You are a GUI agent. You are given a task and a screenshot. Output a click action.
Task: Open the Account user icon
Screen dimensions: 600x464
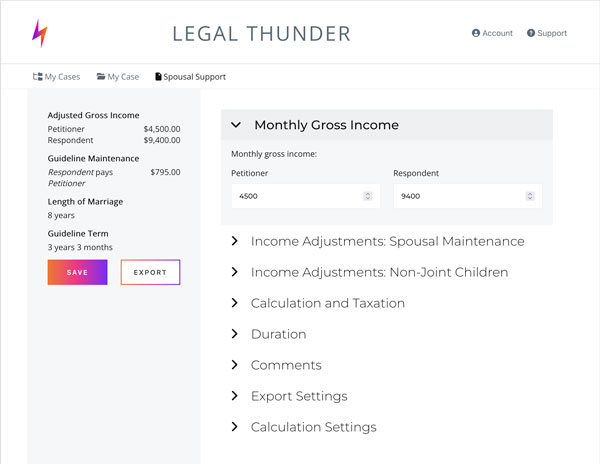(x=476, y=33)
